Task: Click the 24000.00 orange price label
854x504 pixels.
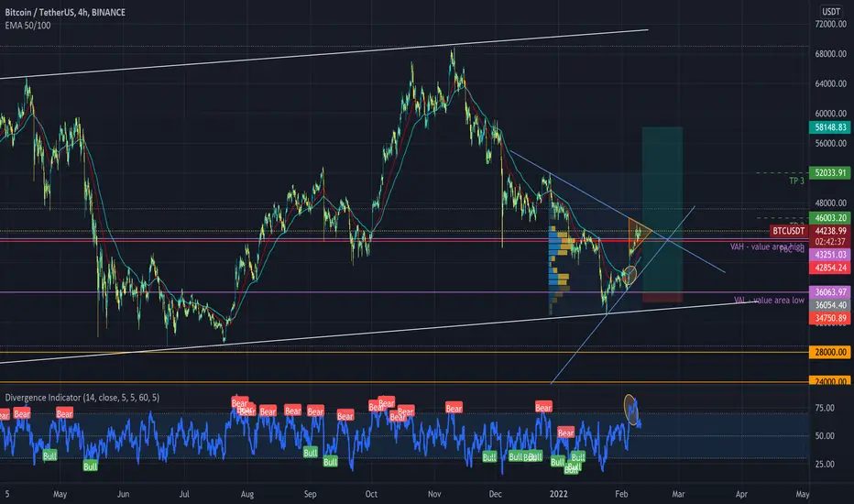Action: pyautogui.click(x=830, y=381)
